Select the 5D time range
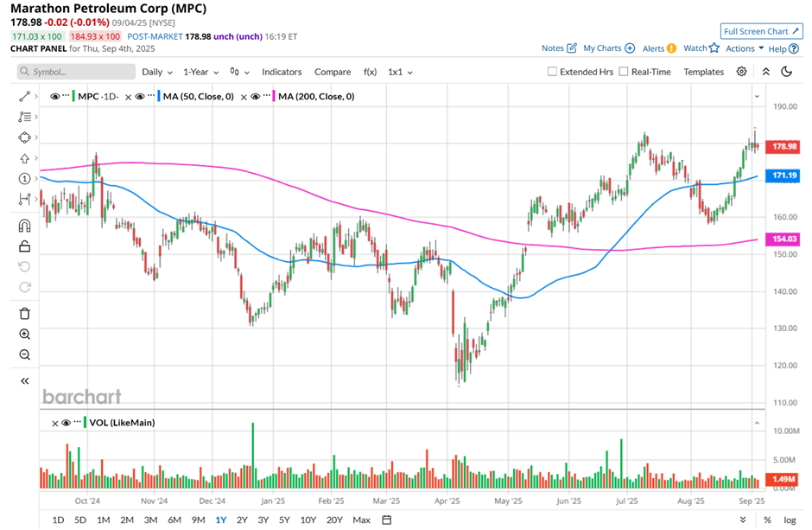Viewport: 812px width, 530px height. point(80,520)
